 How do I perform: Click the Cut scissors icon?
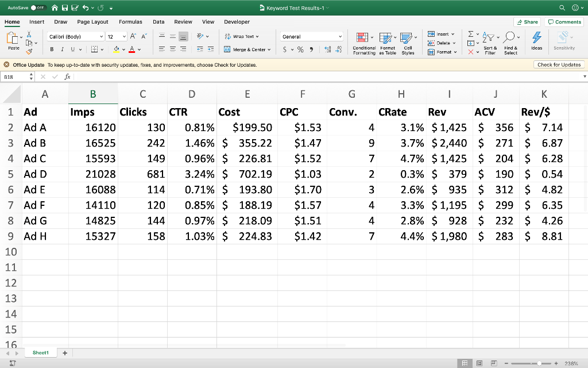[x=29, y=34]
